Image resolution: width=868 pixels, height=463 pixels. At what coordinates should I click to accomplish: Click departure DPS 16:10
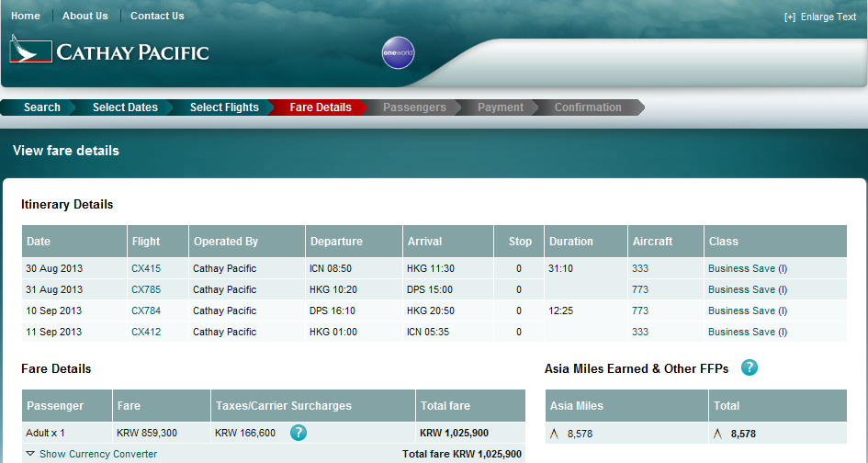(333, 311)
